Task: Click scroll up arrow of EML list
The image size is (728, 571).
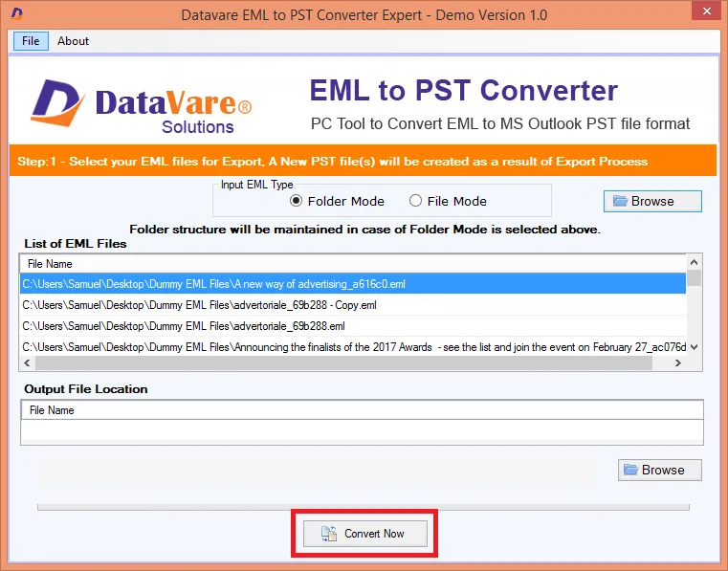Action: coord(695,262)
